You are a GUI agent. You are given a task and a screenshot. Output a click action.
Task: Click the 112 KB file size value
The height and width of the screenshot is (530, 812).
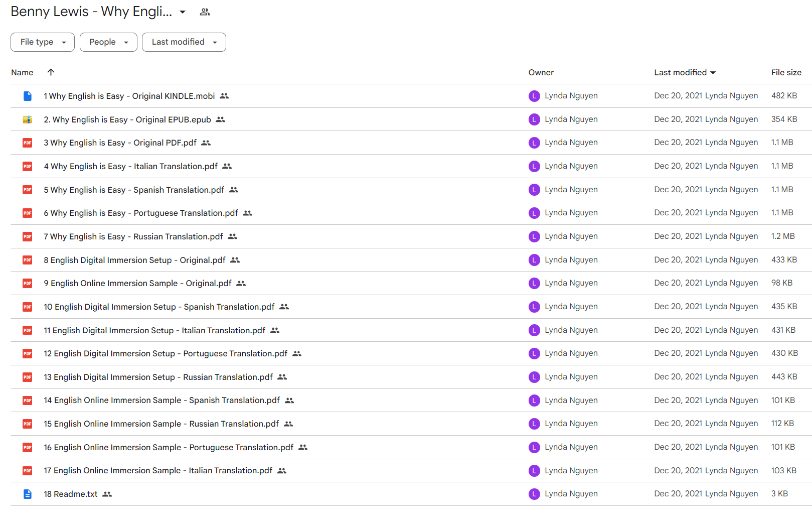click(x=782, y=424)
